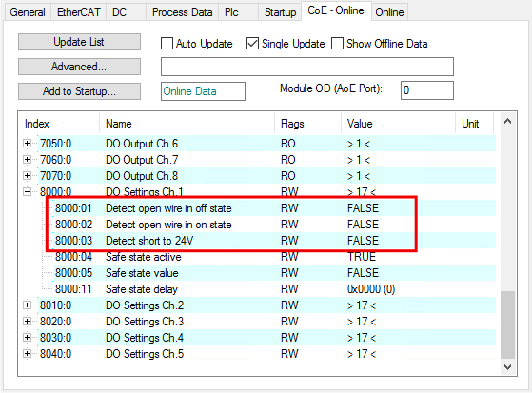Select row 8000:03 Detect short to 24V

pos(274,241)
